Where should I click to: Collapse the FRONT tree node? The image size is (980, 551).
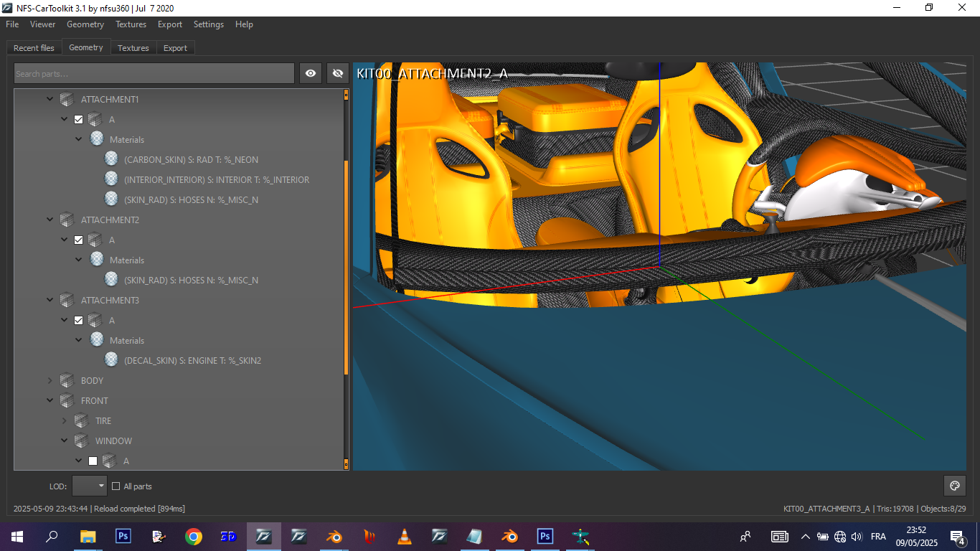50,400
